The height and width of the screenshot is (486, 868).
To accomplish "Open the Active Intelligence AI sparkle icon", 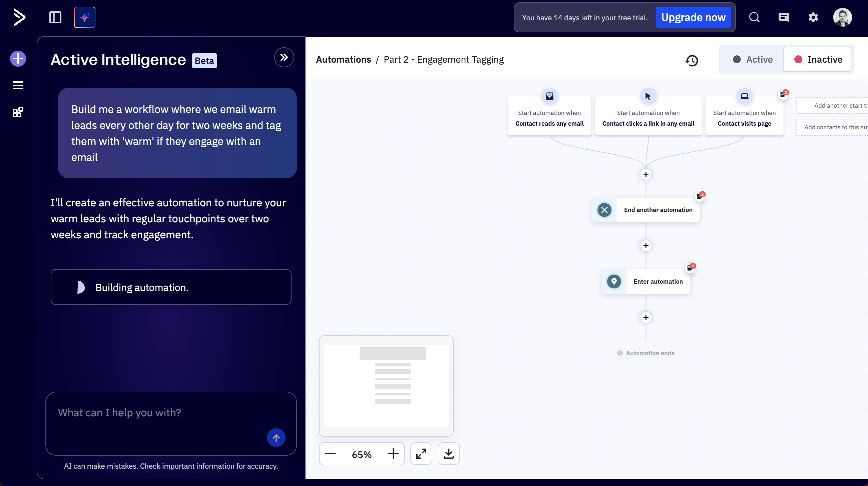I will (84, 17).
